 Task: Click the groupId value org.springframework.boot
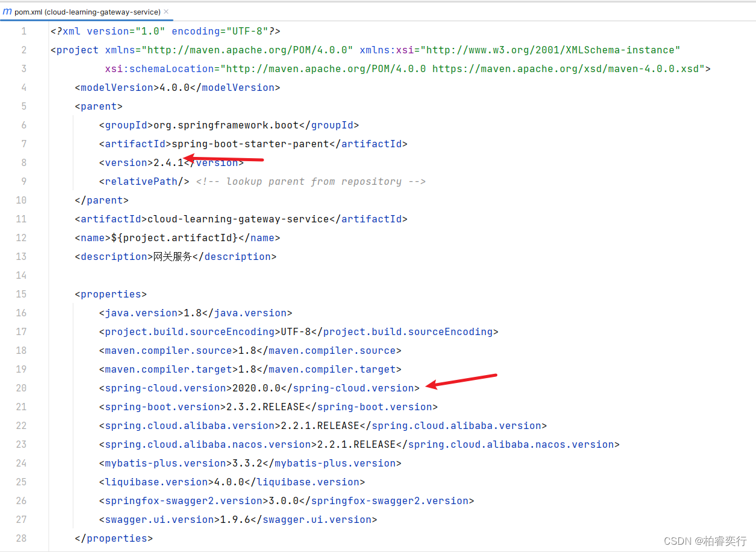pyautogui.click(x=226, y=125)
